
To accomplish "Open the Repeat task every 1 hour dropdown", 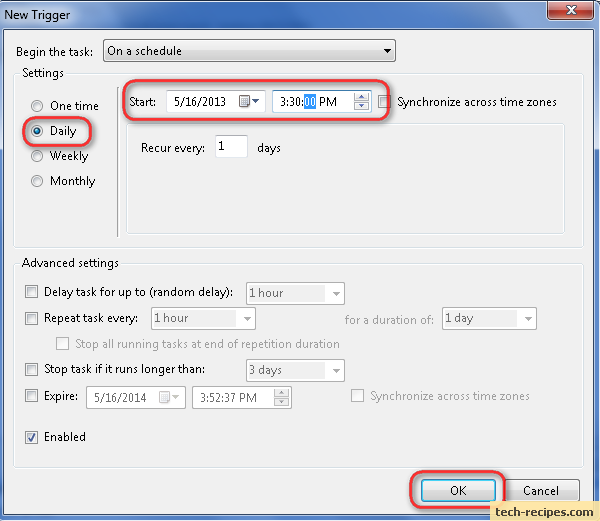I will coord(203,318).
